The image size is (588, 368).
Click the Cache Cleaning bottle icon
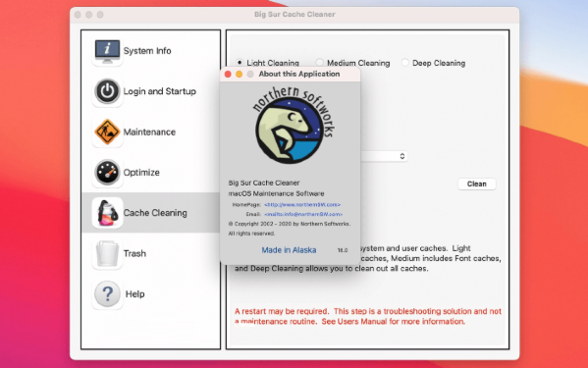pos(107,213)
